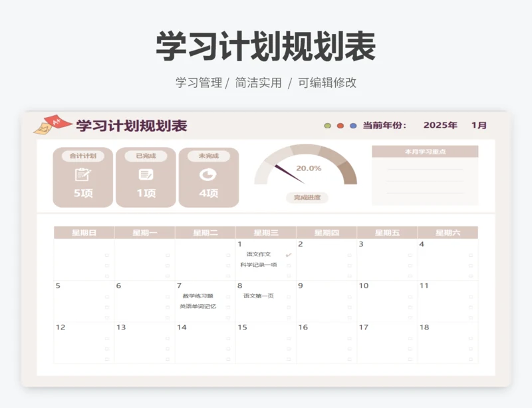This screenshot has width=532, height=408.
Task: Click the 可编辑修改 subtitle text
Action: (x=327, y=83)
